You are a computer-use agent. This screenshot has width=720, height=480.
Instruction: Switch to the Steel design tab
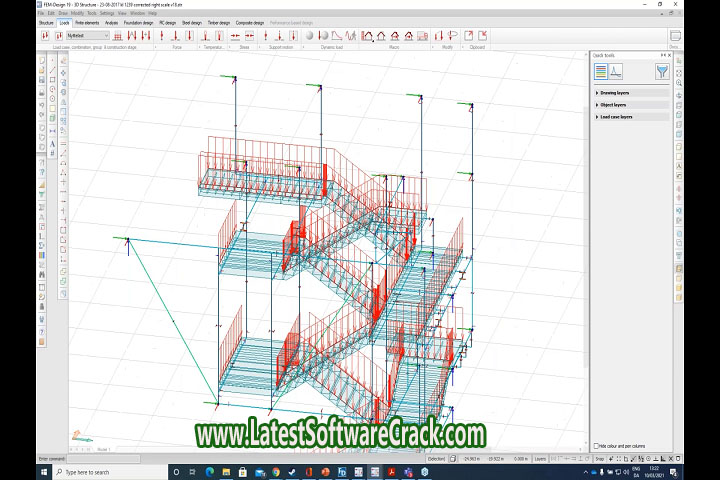coord(191,21)
